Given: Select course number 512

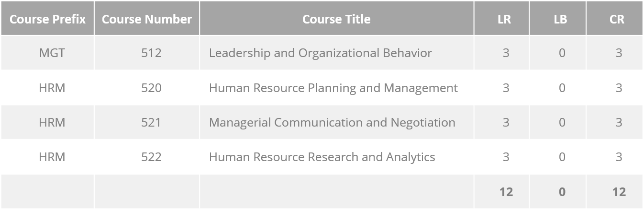Looking at the screenshot, I should (x=151, y=53).
